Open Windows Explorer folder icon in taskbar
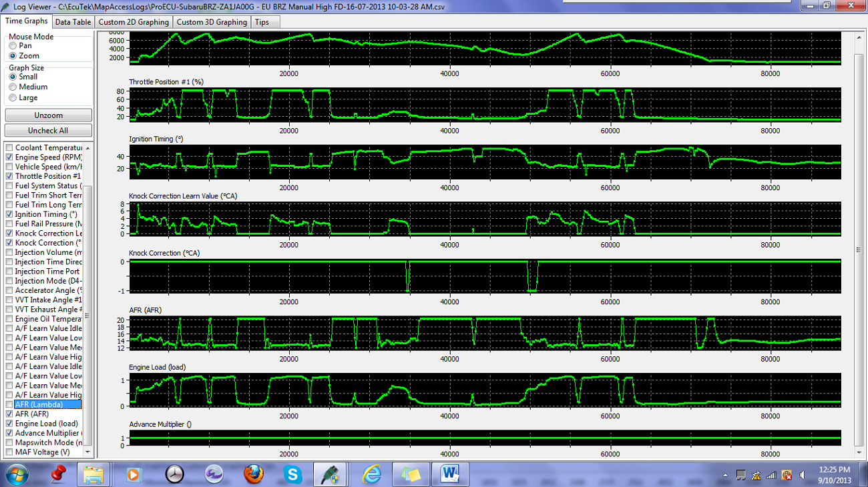 93,474
